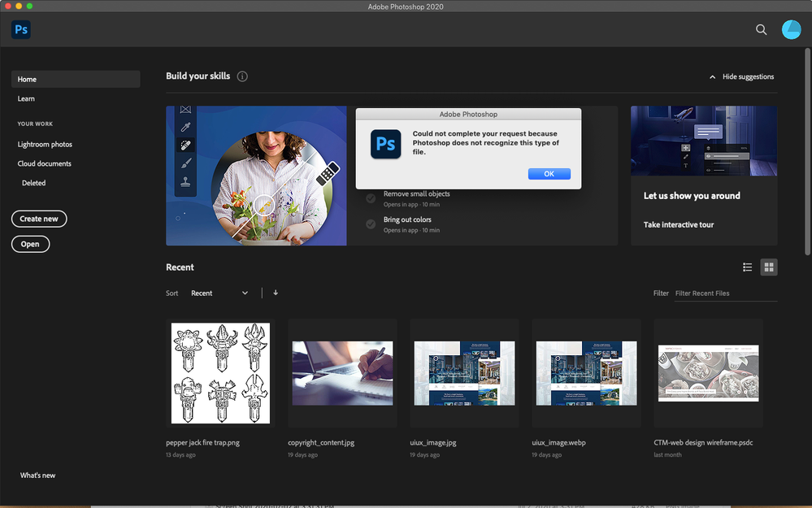812x508 pixels.
Task: Select the Home tab in sidebar
Action: (x=76, y=79)
